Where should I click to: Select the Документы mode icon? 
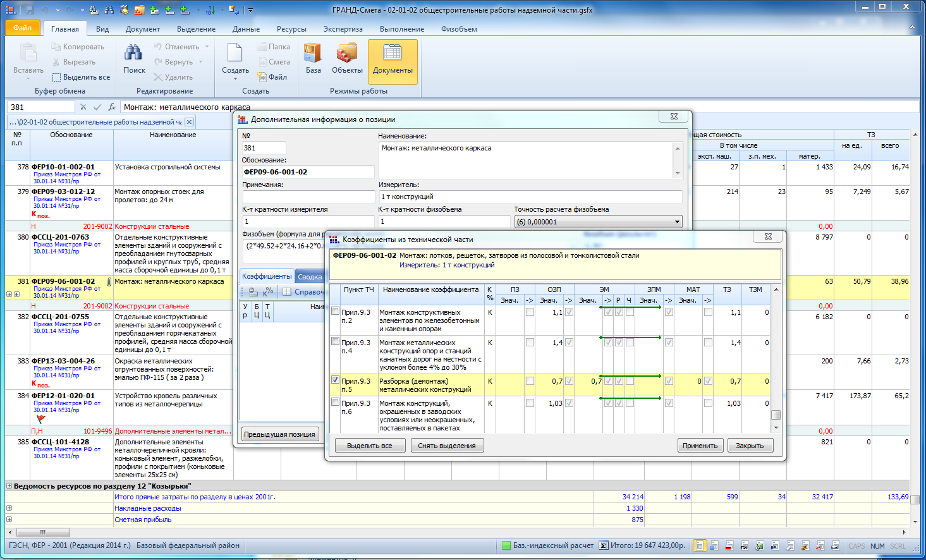pos(393,54)
